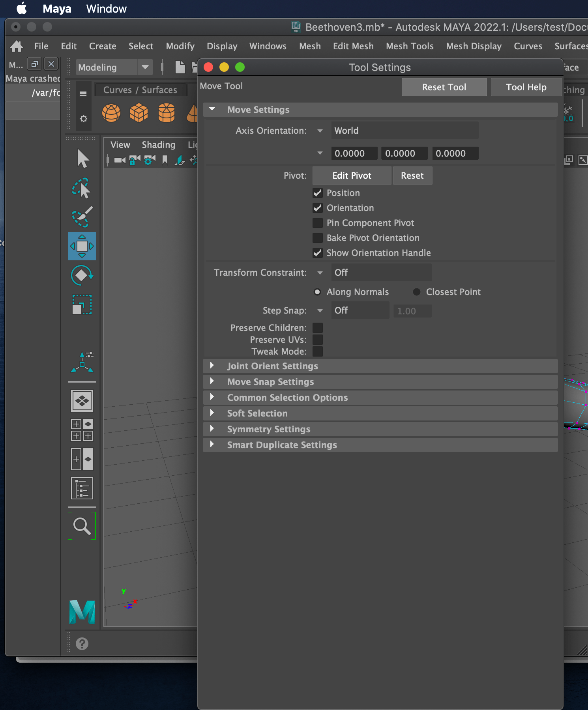Screen dimensions: 588x710
Task: Click the Maya home icon
Action: tap(17, 46)
